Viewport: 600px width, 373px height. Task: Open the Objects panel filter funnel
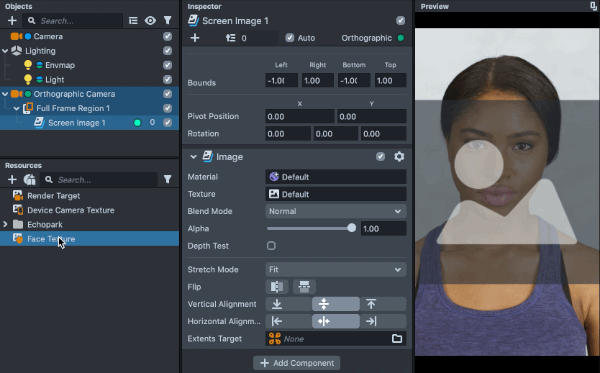(168, 21)
